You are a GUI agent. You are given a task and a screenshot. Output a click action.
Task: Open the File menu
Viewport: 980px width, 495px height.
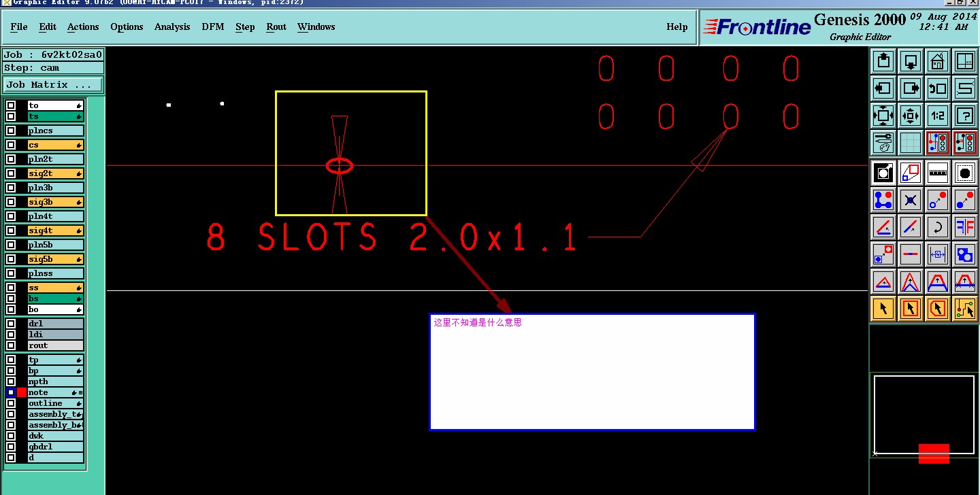19,27
